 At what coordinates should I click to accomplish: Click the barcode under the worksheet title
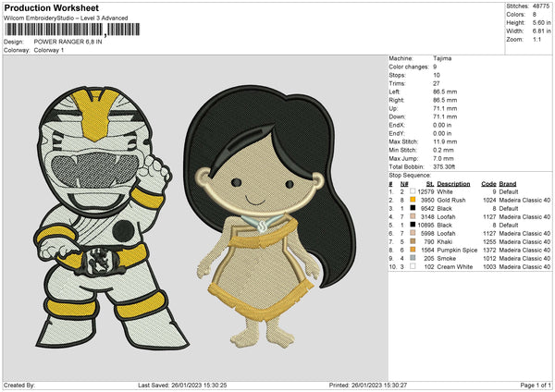[x=72, y=30]
